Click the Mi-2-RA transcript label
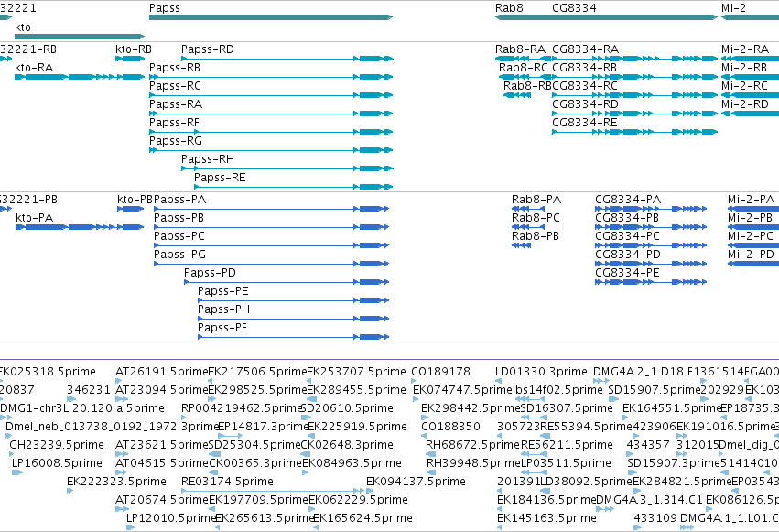 click(x=745, y=49)
